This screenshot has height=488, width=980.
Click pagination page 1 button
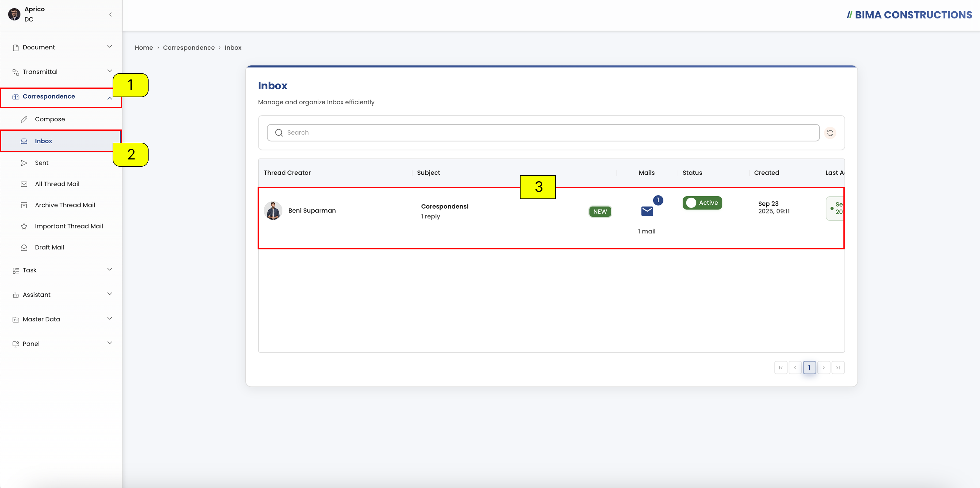809,367
